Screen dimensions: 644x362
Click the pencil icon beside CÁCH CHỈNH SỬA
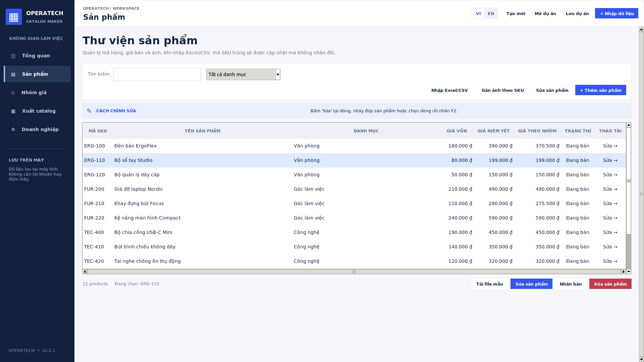tap(89, 111)
